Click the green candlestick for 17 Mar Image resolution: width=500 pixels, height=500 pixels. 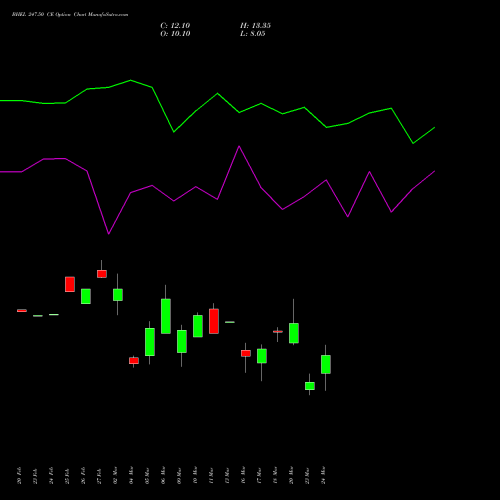pyautogui.click(x=262, y=356)
